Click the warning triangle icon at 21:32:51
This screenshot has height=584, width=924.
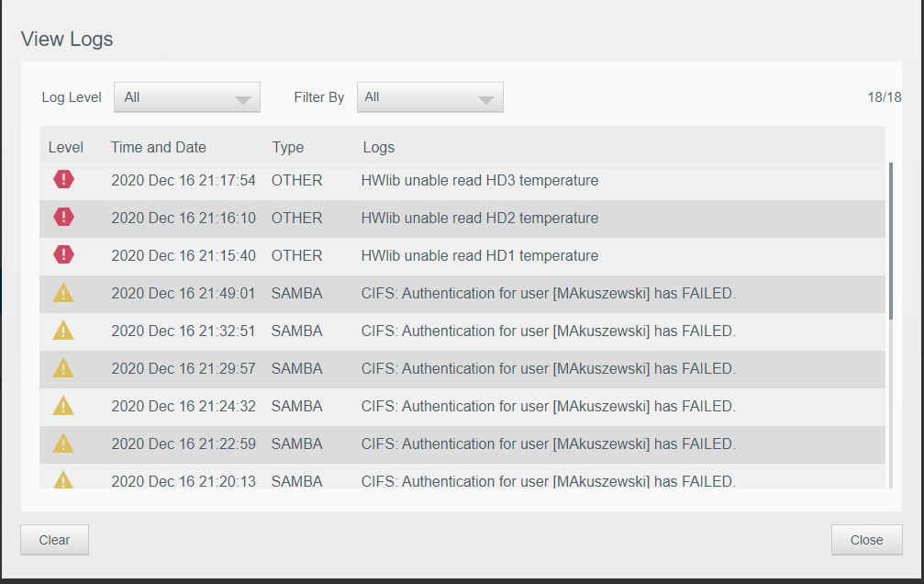click(63, 331)
